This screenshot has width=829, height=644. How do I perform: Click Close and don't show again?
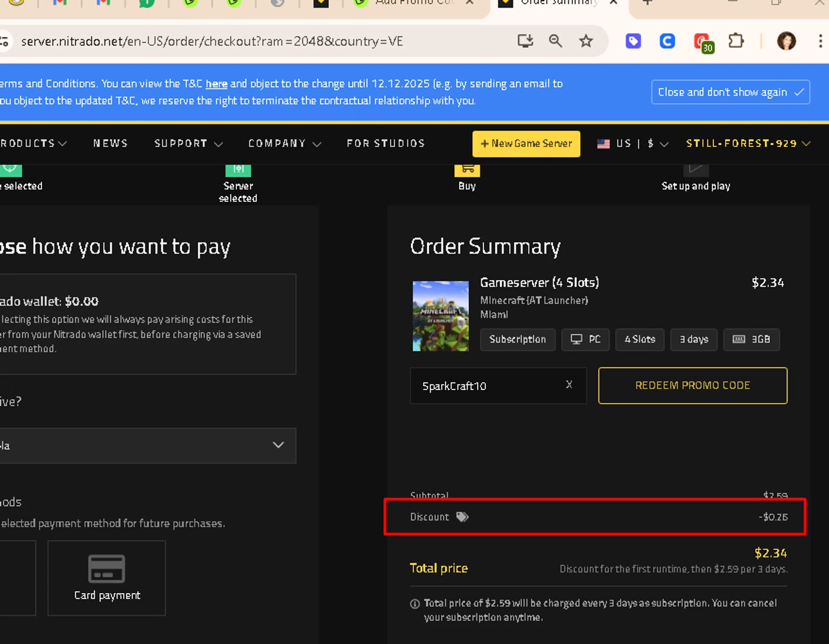pyautogui.click(x=731, y=92)
